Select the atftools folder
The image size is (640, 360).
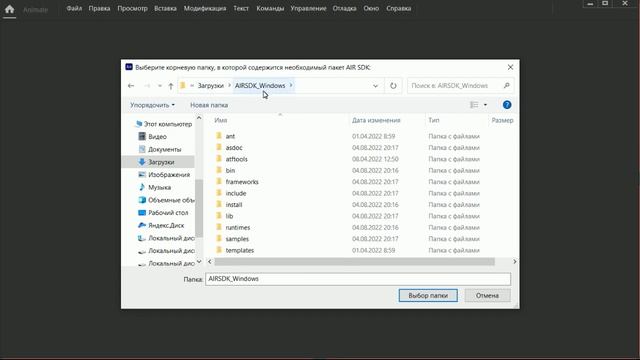click(236, 159)
